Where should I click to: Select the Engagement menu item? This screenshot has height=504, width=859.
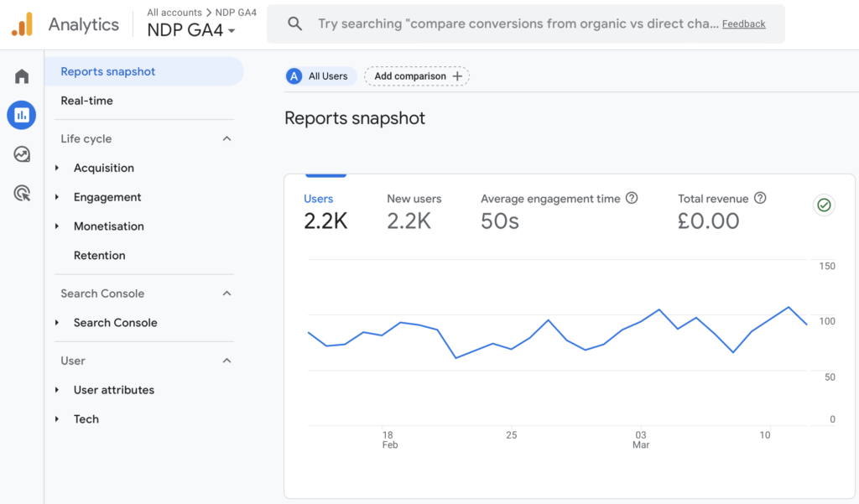point(107,197)
